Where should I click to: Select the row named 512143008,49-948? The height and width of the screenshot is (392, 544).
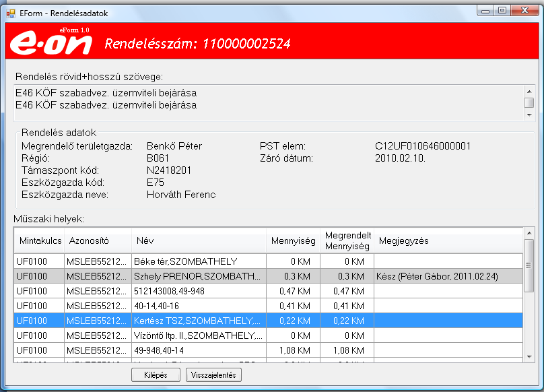269,291
